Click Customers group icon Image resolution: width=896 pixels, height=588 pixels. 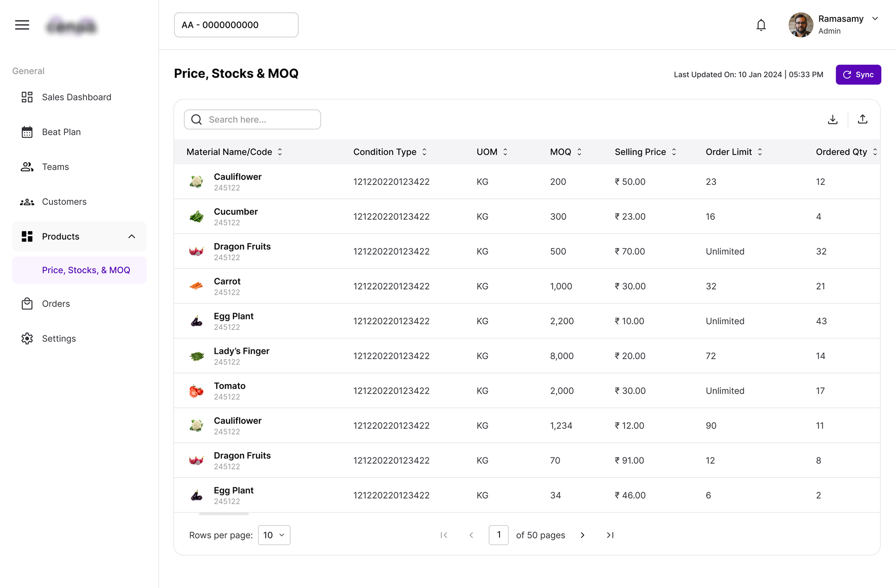click(27, 202)
